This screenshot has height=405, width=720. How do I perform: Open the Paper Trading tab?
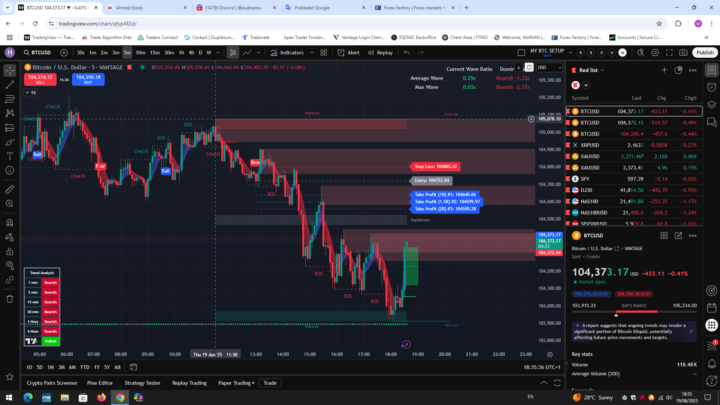(x=234, y=383)
